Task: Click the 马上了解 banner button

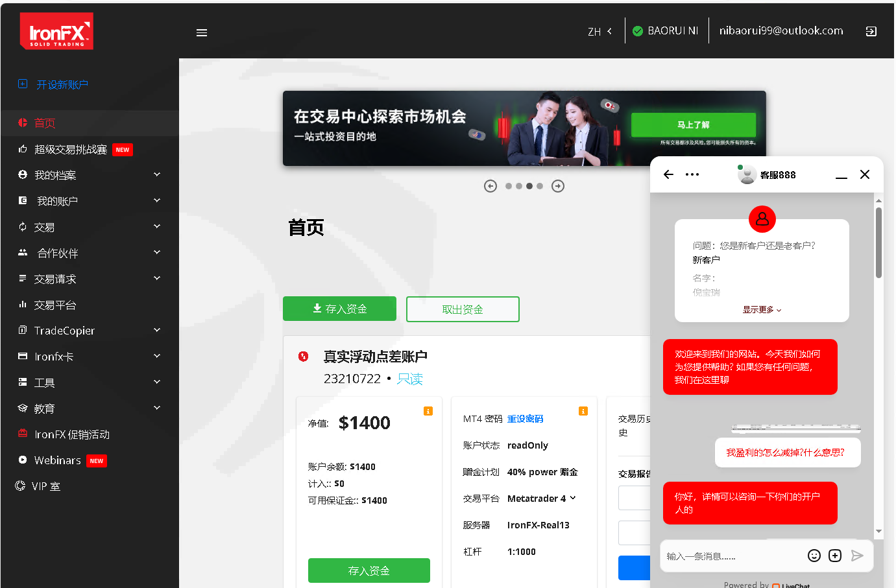Action: click(x=694, y=124)
